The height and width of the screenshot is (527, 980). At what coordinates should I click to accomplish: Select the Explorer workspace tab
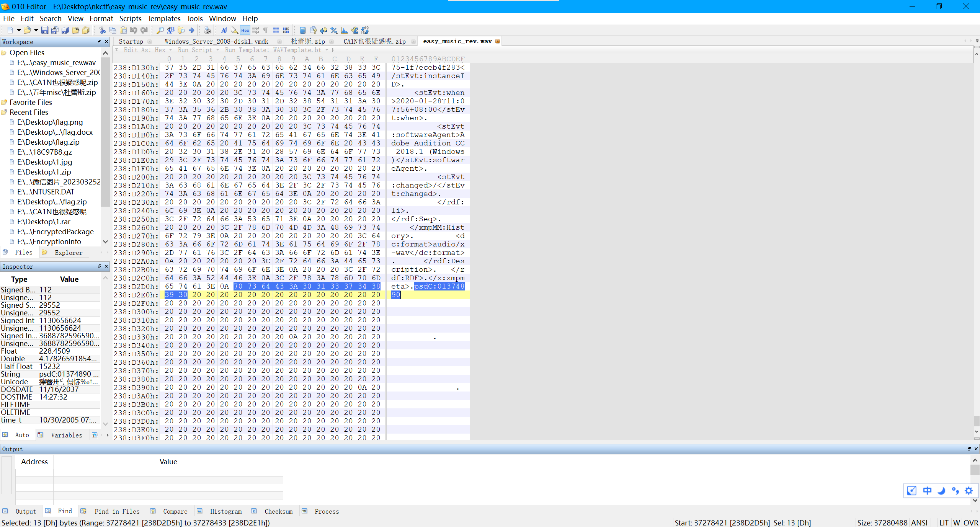68,253
